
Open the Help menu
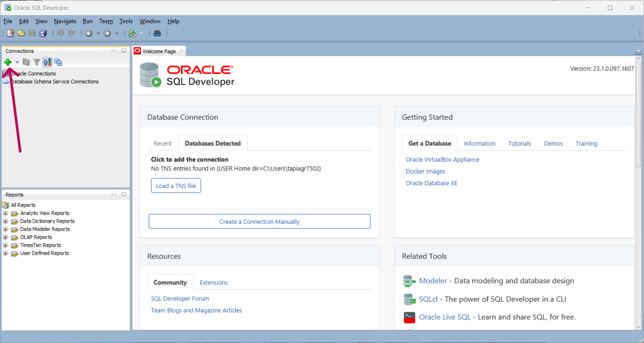click(x=173, y=21)
